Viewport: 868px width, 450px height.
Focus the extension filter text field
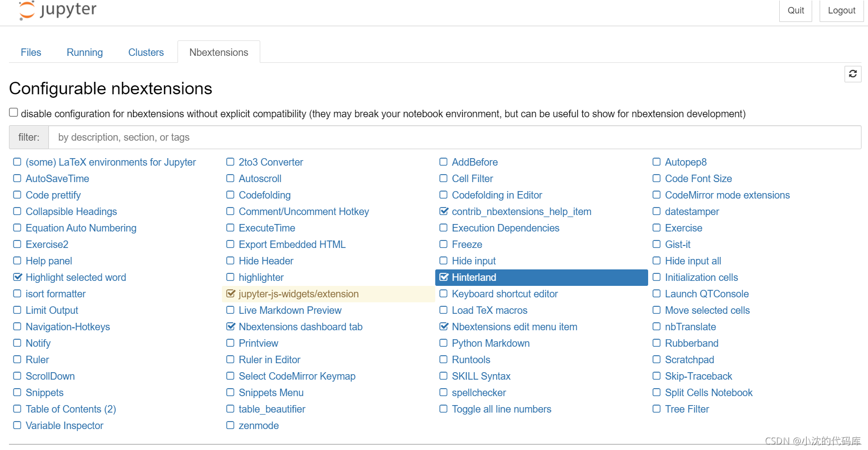click(454, 137)
